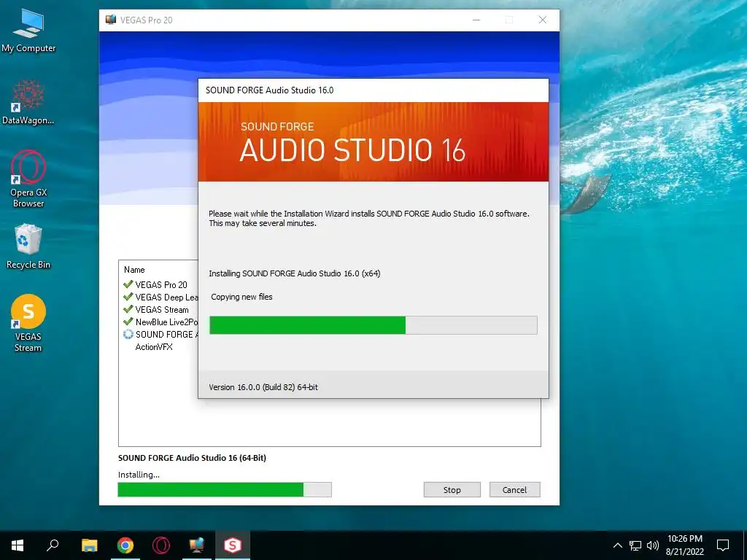Click Version 16.0.0 (Build 82) 64-bit text
The height and width of the screenshot is (560, 747).
pyautogui.click(x=263, y=387)
